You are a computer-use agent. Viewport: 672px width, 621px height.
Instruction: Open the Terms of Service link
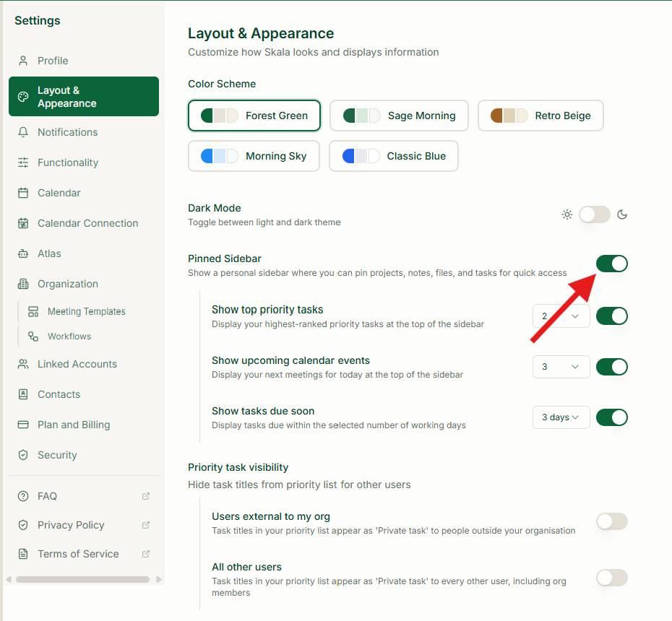click(84, 554)
